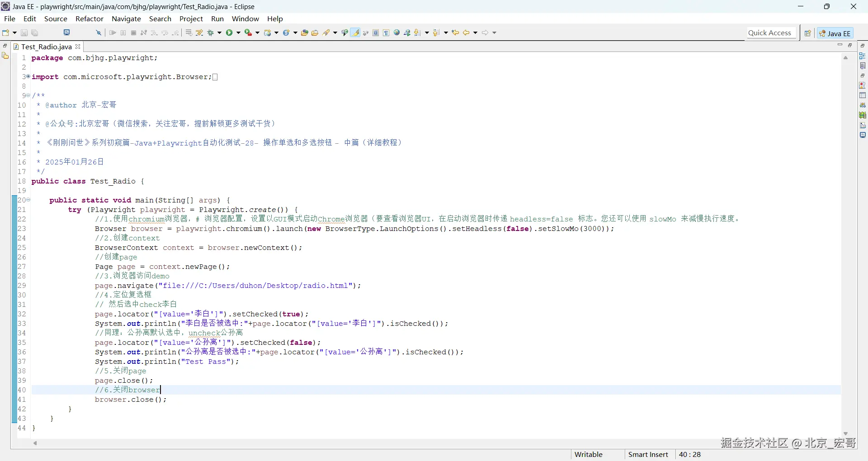Image resolution: width=868 pixels, height=461 pixels.
Task: Click the Step Into icon
Action: pyautogui.click(x=154, y=33)
